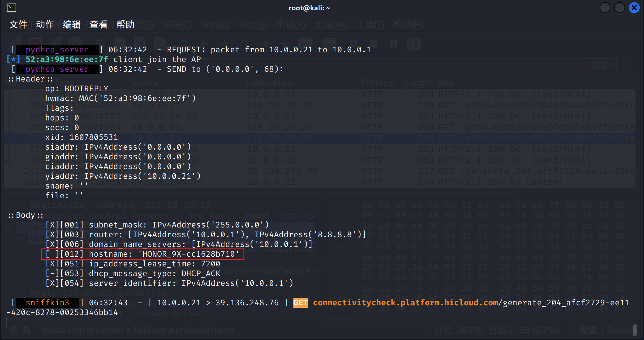Screen dimensions: 644x340
Task: Close the root@kali terminal window
Action: click(x=634, y=8)
